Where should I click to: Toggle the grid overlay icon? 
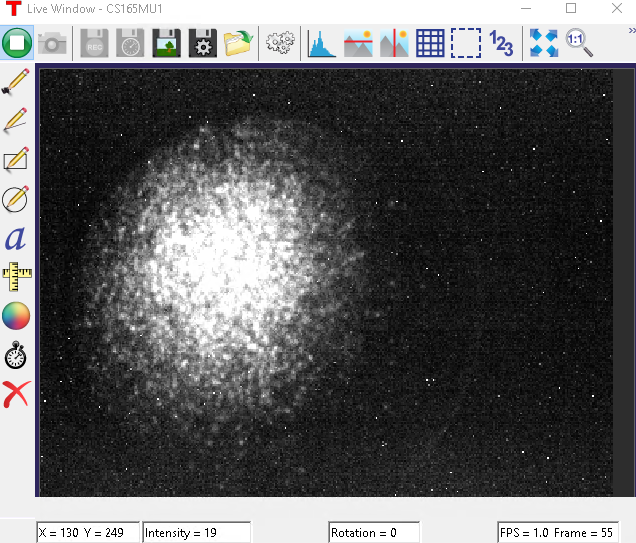click(430, 43)
